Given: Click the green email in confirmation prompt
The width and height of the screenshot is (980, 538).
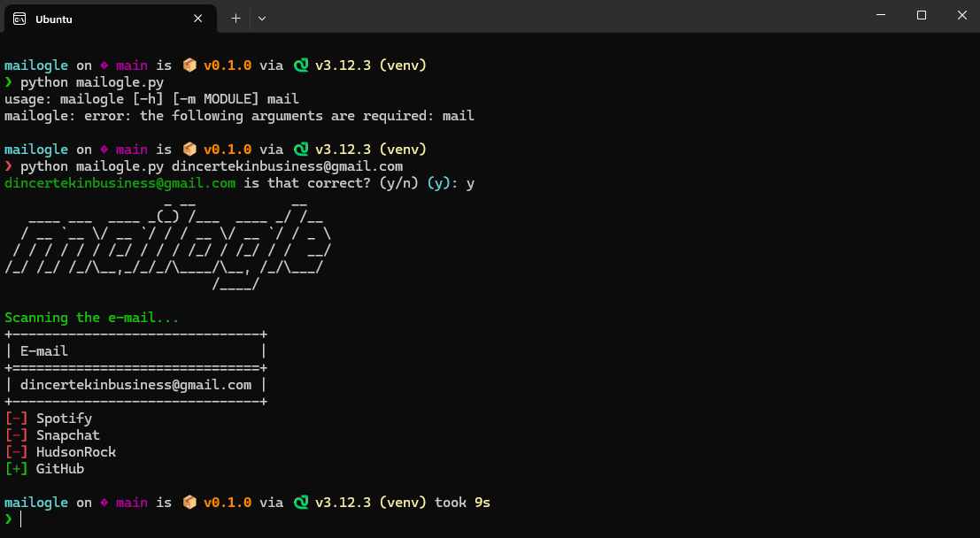Looking at the screenshot, I should (120, 183).
